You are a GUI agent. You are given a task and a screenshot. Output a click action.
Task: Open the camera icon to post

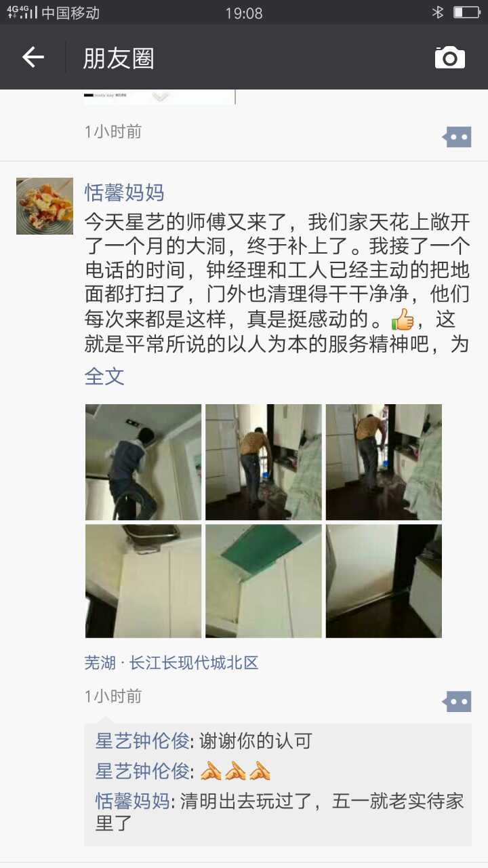tap(450, 58)
